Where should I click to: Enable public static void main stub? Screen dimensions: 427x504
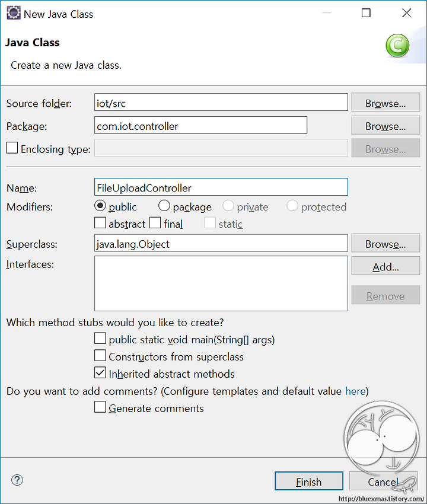[100, 339]
